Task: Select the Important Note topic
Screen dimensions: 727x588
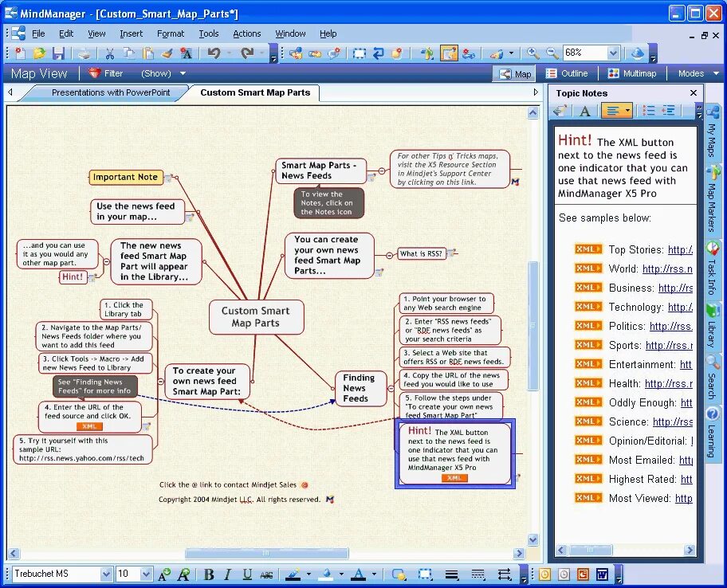Action: (126, 178)
